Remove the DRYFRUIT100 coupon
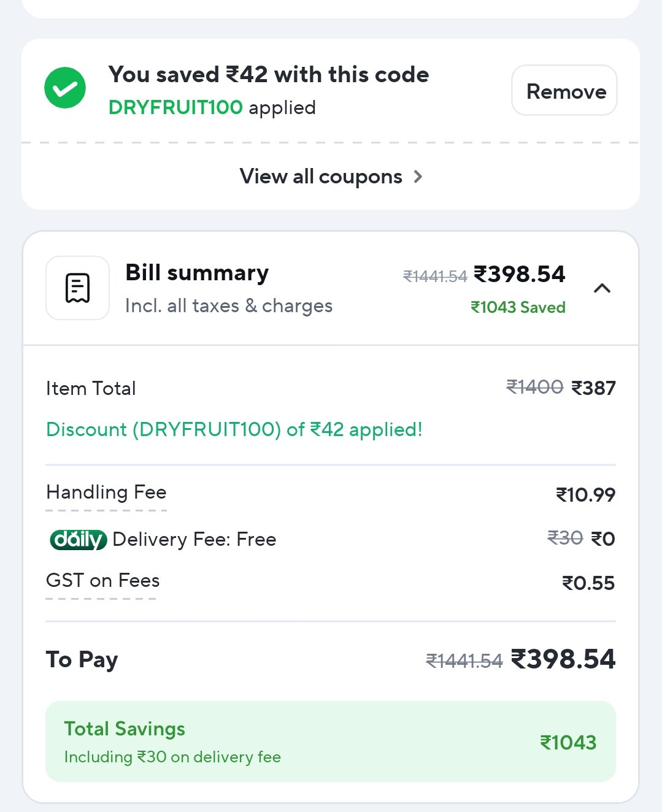The height and width of the screenshot is (812, 662). (564, 91)
